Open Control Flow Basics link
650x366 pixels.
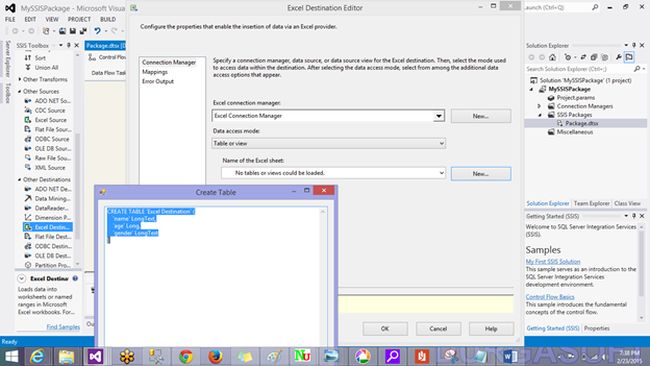550,297
